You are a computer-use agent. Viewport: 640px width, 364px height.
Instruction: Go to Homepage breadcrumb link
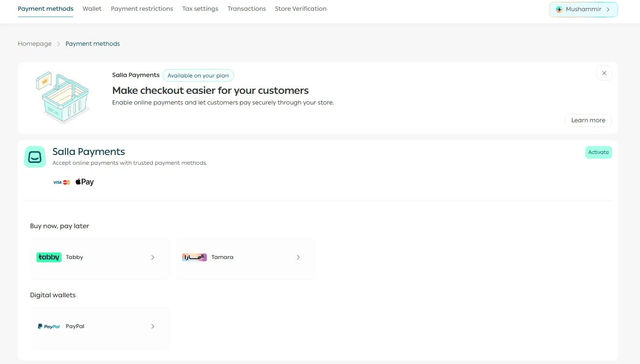[x=35, y=43]
